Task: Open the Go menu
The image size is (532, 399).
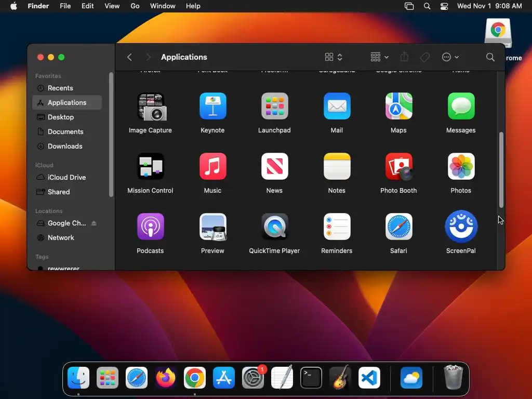Action: (135, 6)
